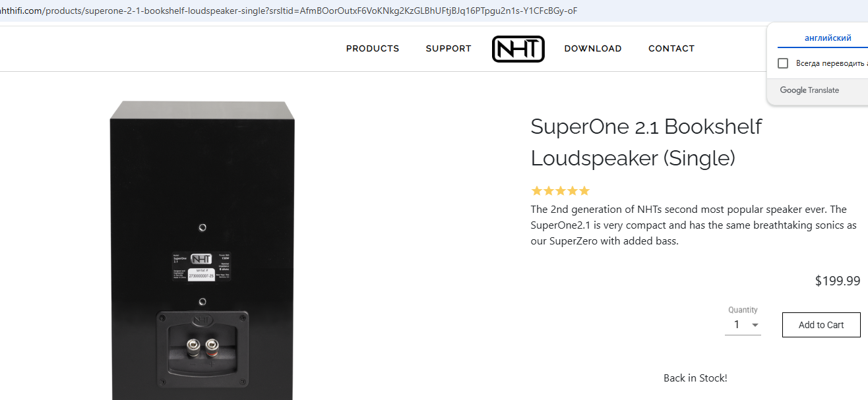The width and height of the screenshot is (868, 400).
Task: Click the Quantity field label
Action: (x=743, y=310)
